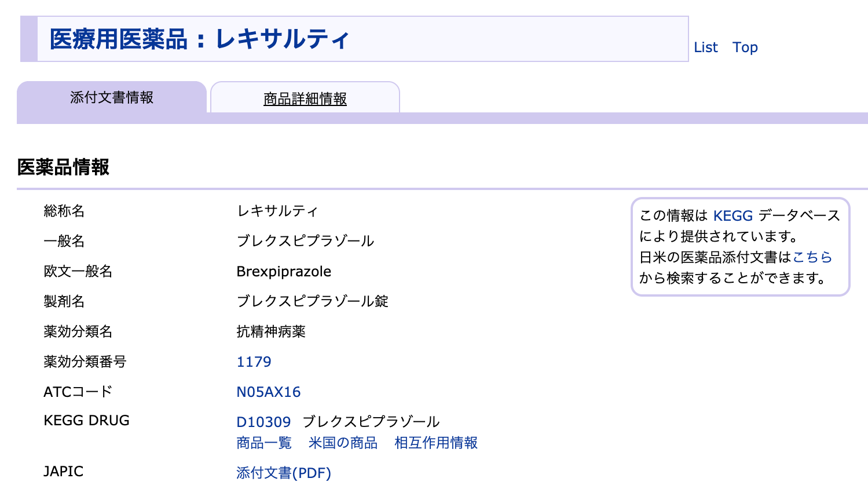Switch to the 商品詳細情報 tab
The width and height of the screenshot is (868, 500).
pyautogui.click(x=305, y=99)
